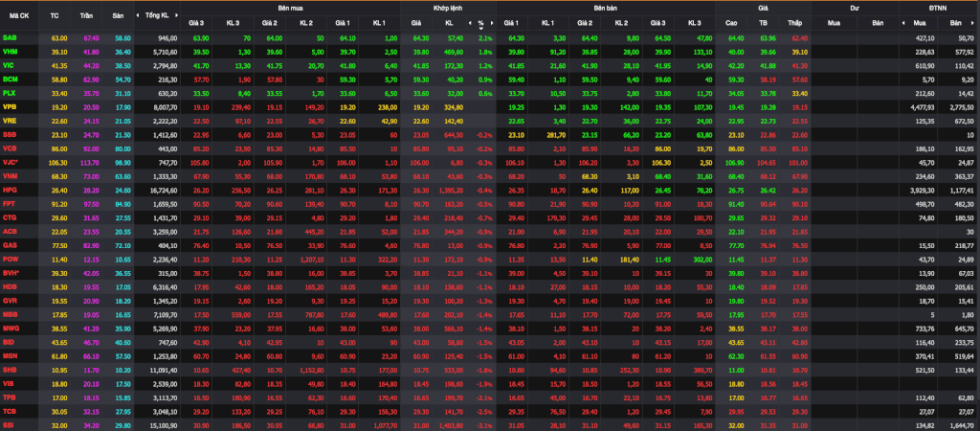Click the TB column header

(763, 23)
